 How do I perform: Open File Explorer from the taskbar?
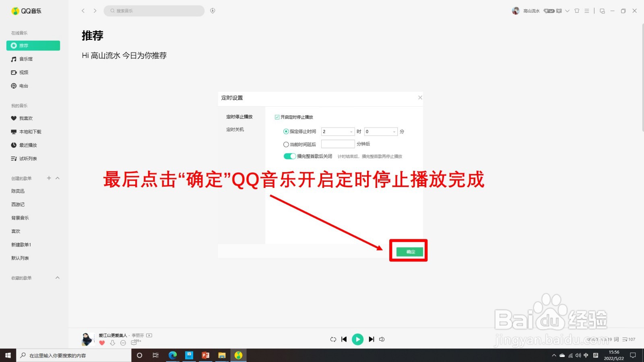pyautogui.click(x=222, y=356)
